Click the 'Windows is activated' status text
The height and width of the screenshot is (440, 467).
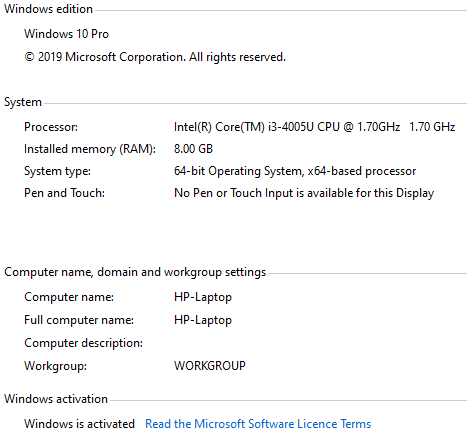tap(79, 424)
